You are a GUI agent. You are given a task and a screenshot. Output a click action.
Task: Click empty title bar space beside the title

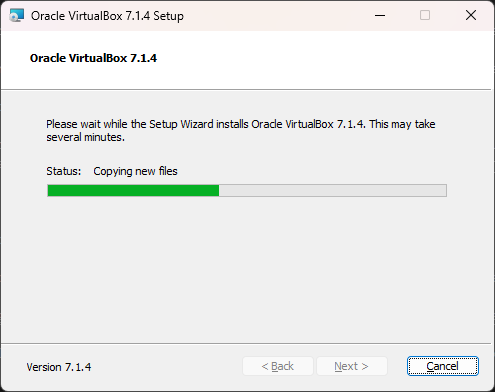(x=273, y=15)
